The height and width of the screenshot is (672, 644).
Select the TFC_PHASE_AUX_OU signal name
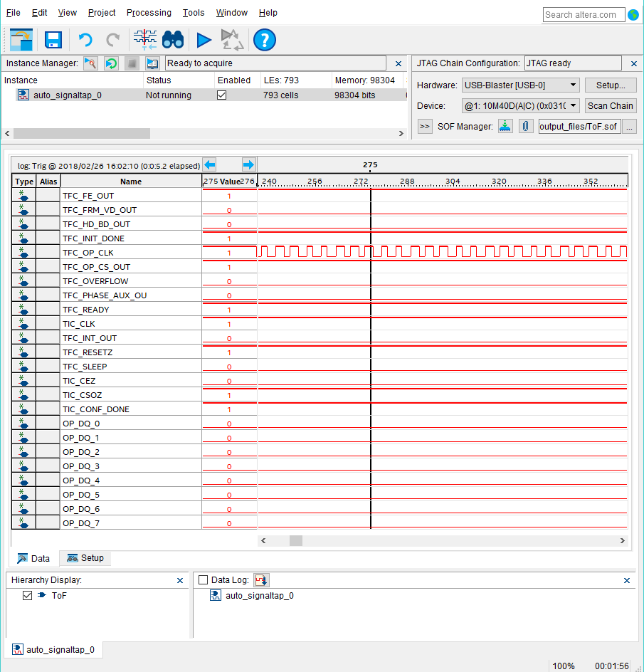[105, 295]
